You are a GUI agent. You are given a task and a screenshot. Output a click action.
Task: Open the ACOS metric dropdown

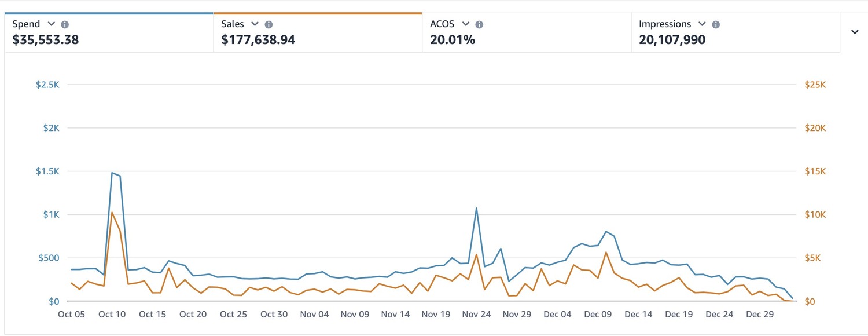(465, 24)
